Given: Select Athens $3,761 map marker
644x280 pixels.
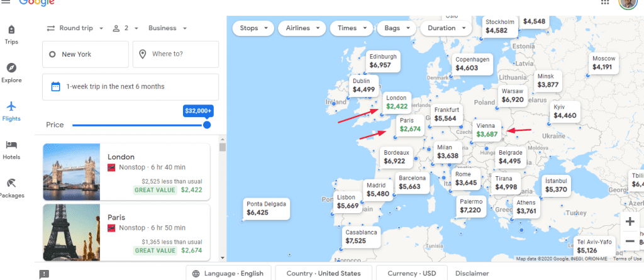Looking at the screenshot, I should [526, 207].
